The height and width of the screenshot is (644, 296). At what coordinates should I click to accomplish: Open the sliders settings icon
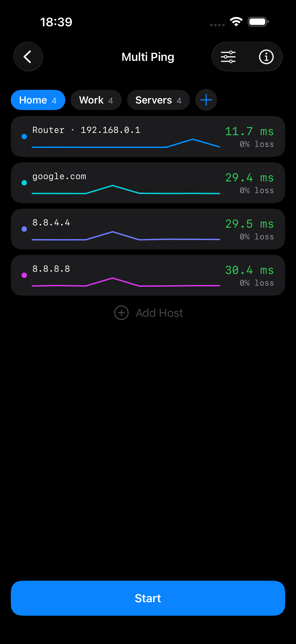[x=228, y=57]
